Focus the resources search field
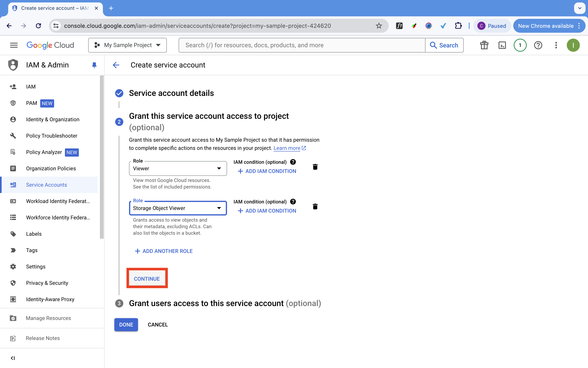 tap(302, 45)
